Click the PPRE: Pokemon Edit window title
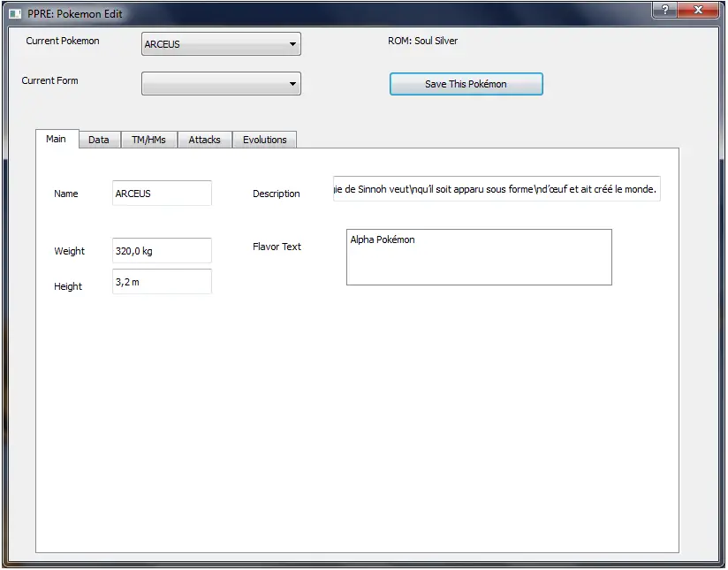This screenshot has width=728, height=570. tap(75, 14)
